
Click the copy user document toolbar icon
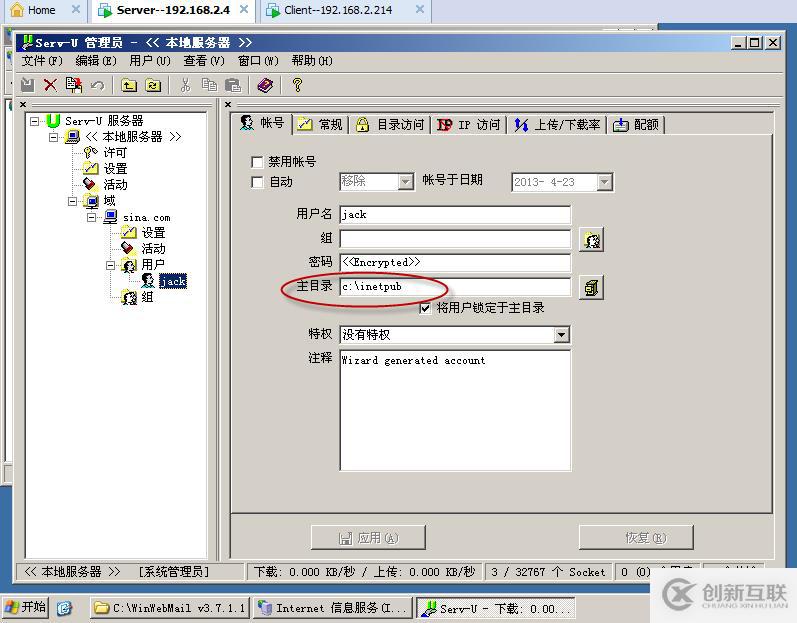(x=74, y=85)
